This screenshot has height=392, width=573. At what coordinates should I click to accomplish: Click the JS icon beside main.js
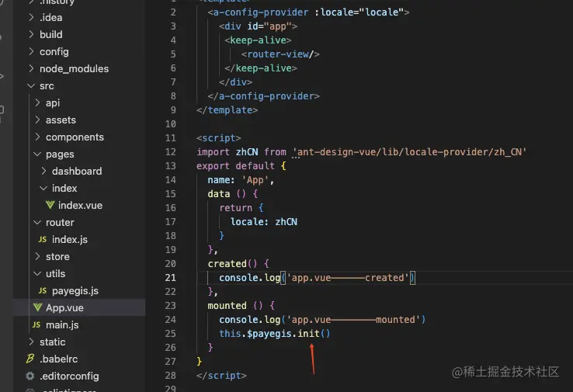(36, 324)
